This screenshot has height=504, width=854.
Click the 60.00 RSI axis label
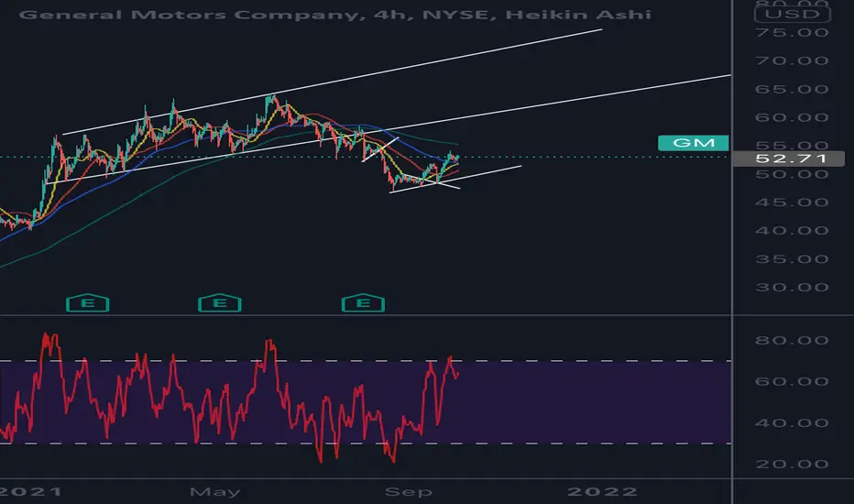[792, 381]
